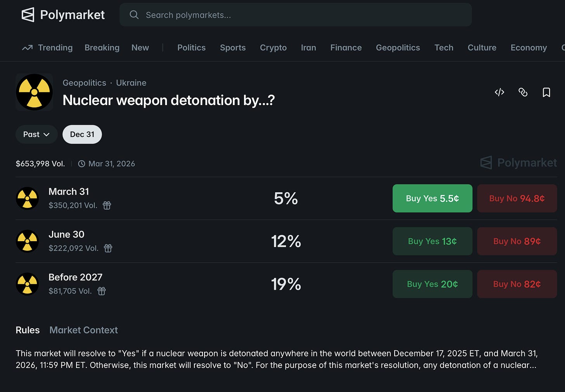Screen dimensions: 565x392
Task: Click the rules description paragraph
Action: 277,359
